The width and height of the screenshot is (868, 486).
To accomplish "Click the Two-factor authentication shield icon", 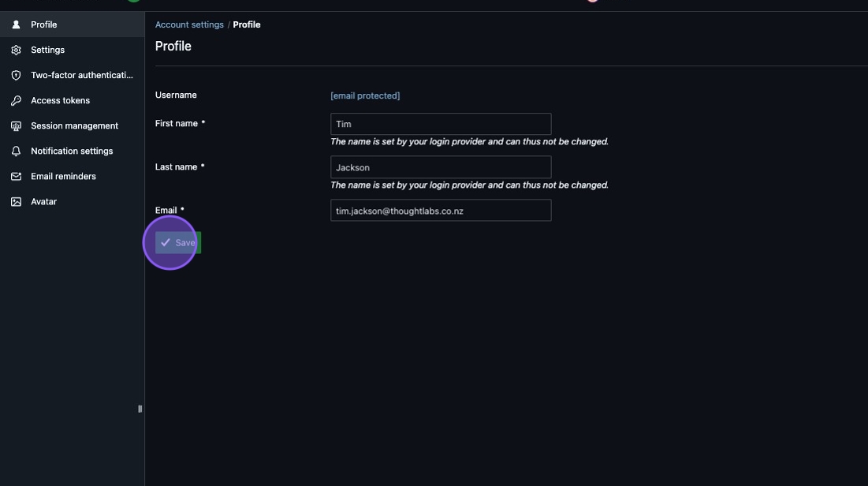I will [x=16, y=75].
